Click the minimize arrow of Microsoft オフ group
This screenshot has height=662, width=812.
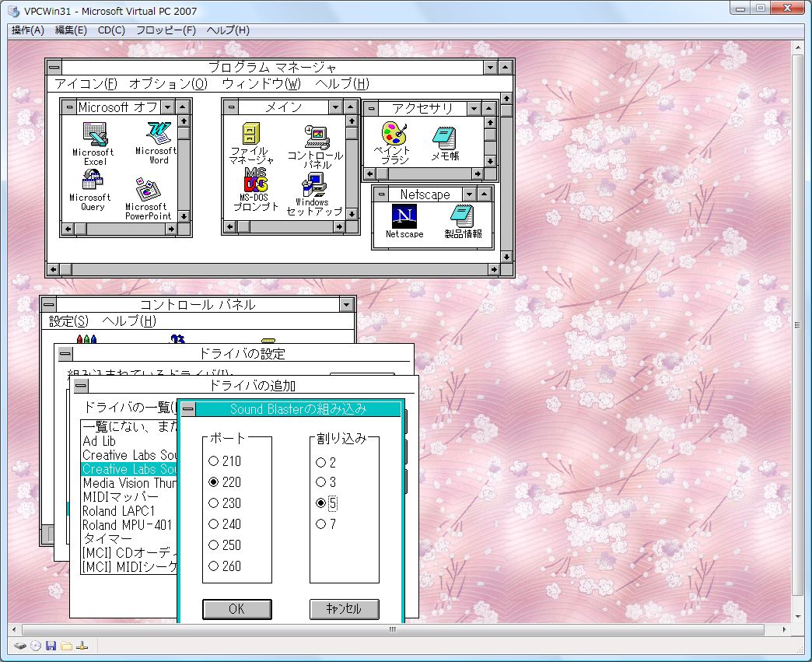pos(167,107)
